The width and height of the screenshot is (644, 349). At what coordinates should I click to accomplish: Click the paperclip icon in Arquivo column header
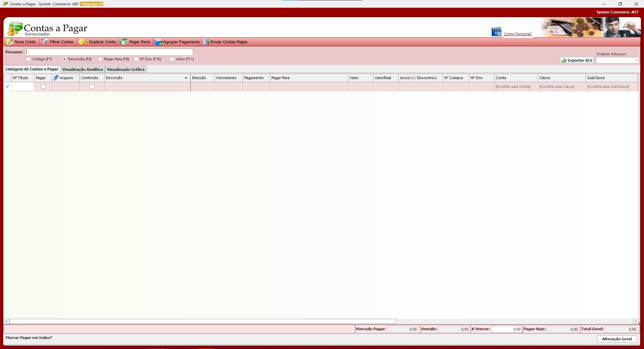tap(56, 78)
